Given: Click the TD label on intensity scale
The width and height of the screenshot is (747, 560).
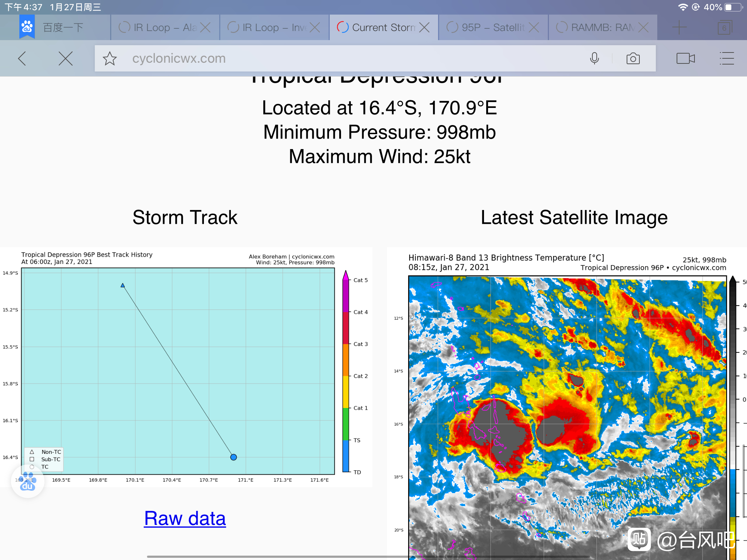Looking at the screenshot, I should coord(357,472).
